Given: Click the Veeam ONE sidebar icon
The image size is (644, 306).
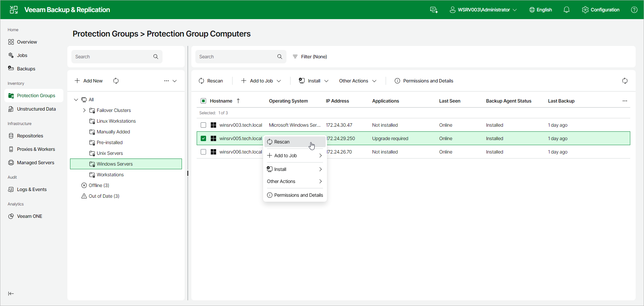Looking at the screenshot, I should [11, 216].
